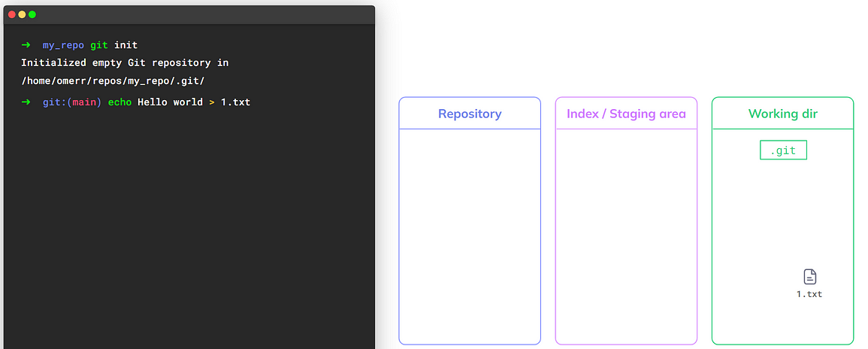This screenshot has height=349, width=868.
Task: Click the Working dir panel header
Action: (783, 114)
